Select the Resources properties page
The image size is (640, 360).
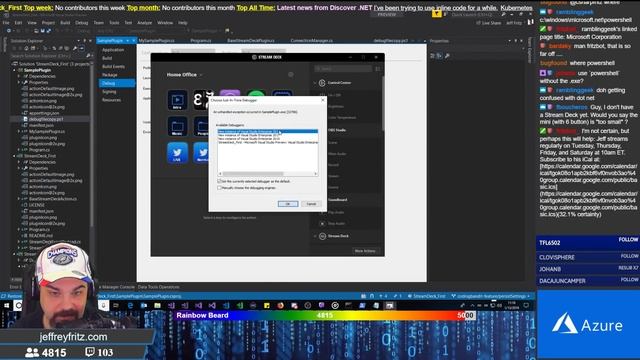click(111, 100)
